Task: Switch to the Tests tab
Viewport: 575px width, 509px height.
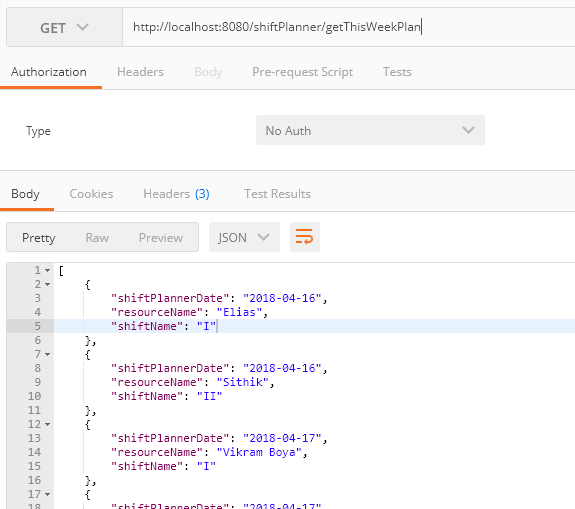Action: tap(397, 72)
